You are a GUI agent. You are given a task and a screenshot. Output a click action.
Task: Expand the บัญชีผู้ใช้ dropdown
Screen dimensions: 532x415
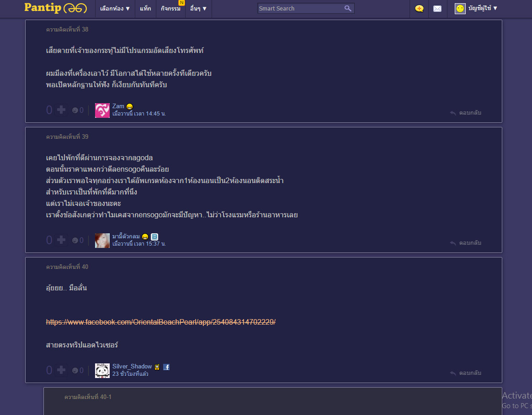pos(483,8)
